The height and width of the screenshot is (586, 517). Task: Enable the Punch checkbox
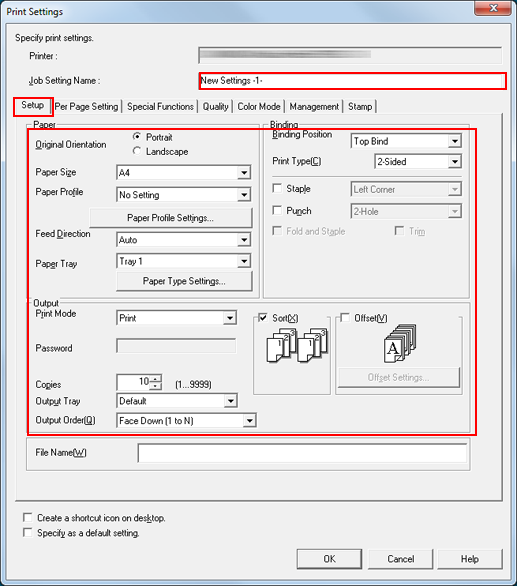coord(277,210)
